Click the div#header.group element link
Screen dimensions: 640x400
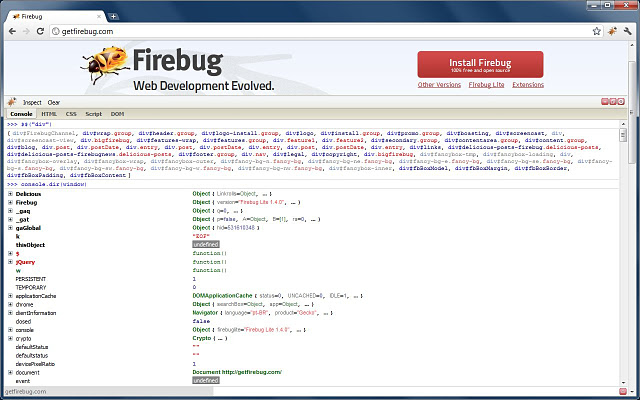(x=166, y=133)
